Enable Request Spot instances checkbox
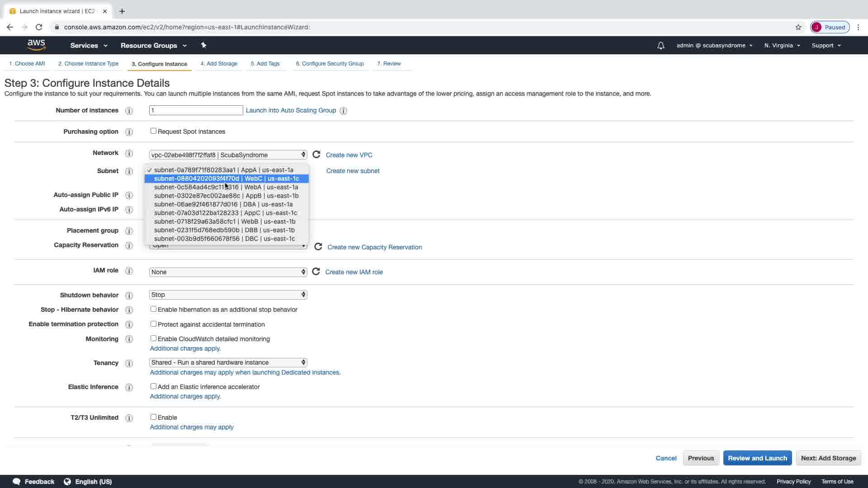The height and width of the screenshot is (488, 868). coord(153,131)
